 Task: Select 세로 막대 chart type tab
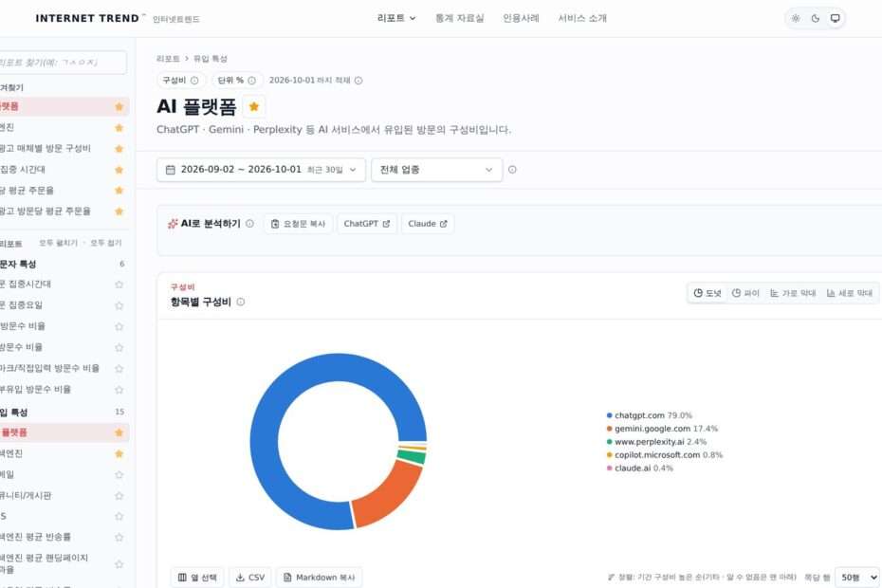click(850, 293)
